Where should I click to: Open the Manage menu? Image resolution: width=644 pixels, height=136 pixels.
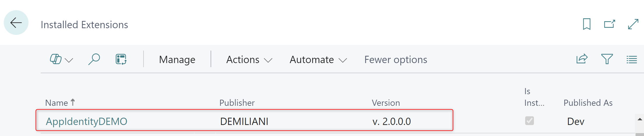pyautogui.click(x=177, y=60)
